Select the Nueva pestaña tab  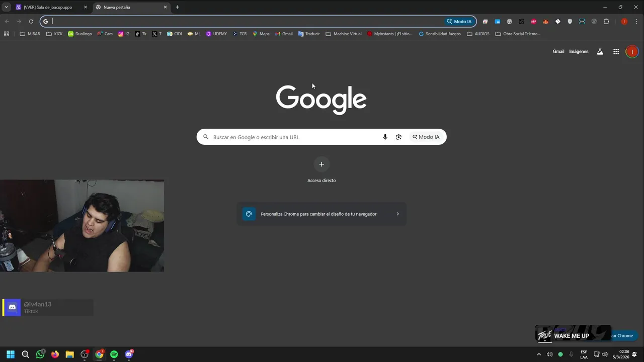pyautogui.click(x=131, y=7)
